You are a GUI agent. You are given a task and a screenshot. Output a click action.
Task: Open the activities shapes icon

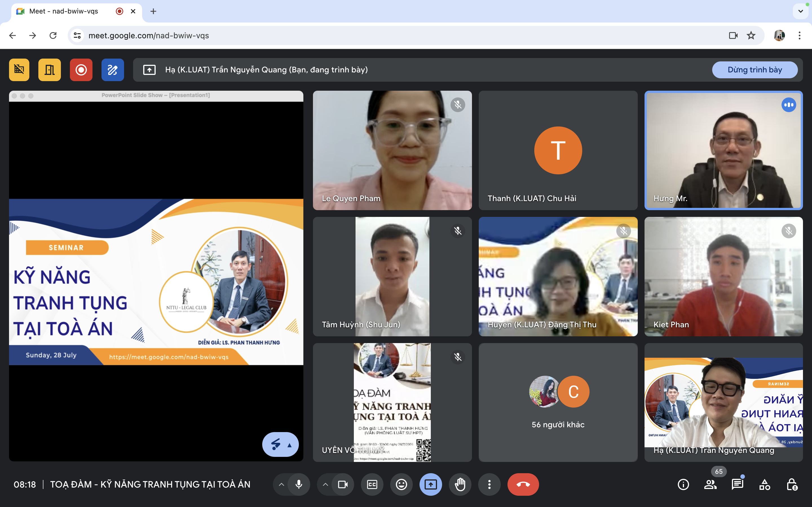click(x=764, y=484)
